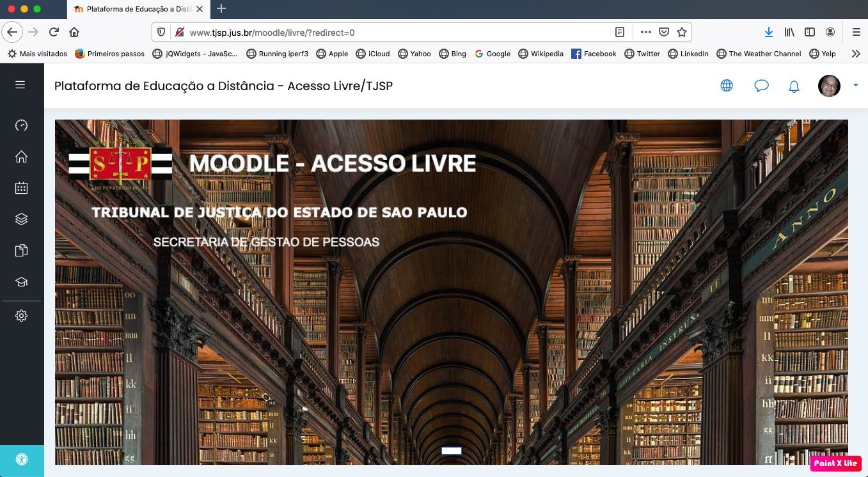Open Facebook bookmark
Viewport: 868px width, 477px height.
point(594,54)
